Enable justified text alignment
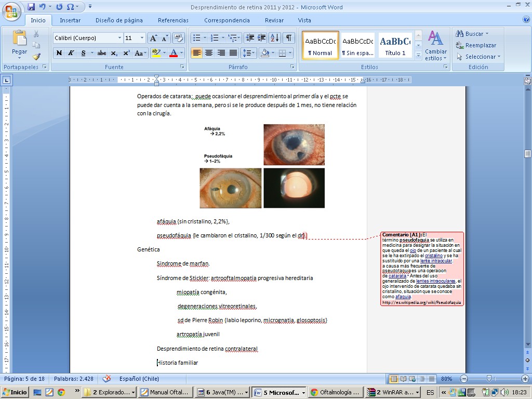Viewport: 532px width, 399px height. pyautogui.click(x=233, y=53)
